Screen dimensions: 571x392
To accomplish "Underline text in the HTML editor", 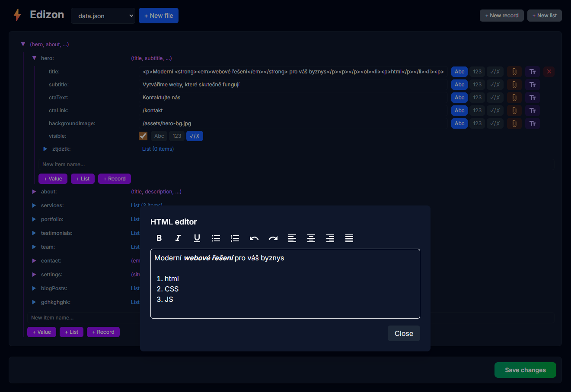I will tap(197, 238).
